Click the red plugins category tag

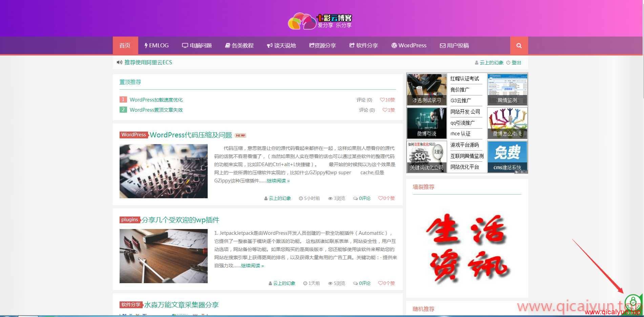(x=130, y=220)
